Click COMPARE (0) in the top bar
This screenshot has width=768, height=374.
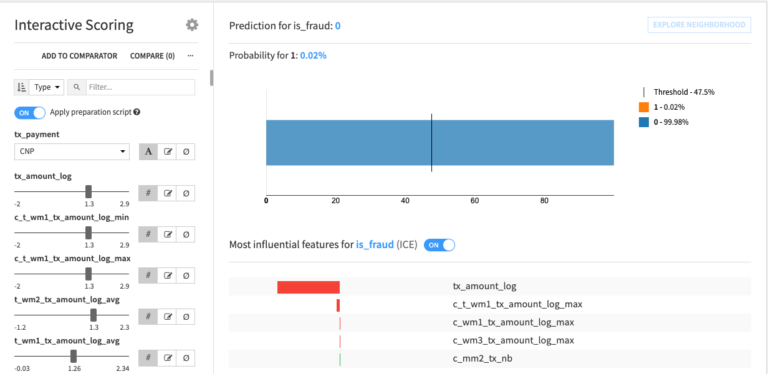point(152,56)
